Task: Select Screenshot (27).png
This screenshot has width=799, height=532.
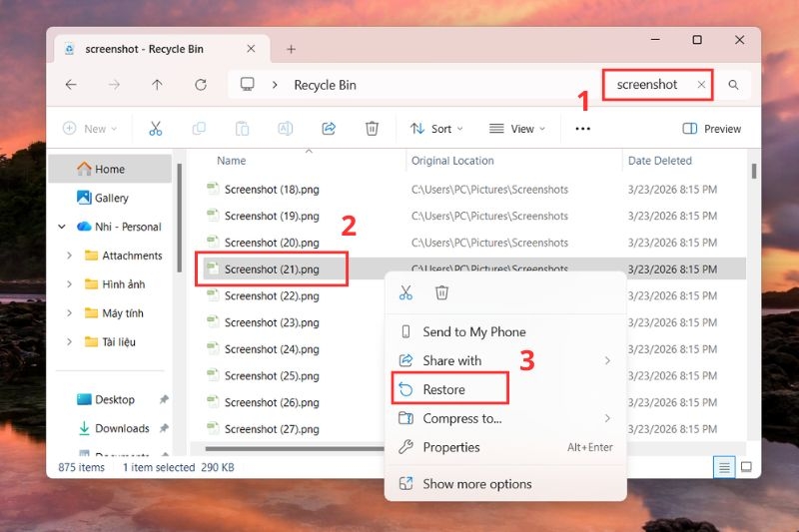Action: coord(272,429)
